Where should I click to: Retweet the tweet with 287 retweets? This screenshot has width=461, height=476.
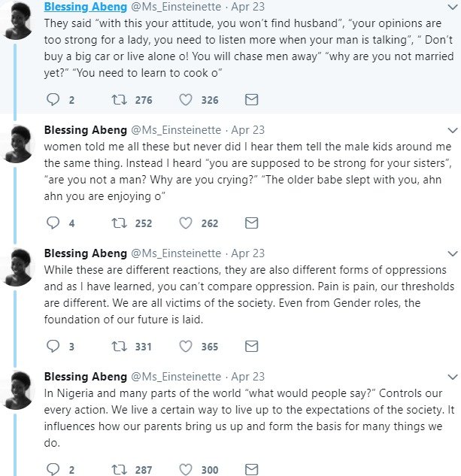(118, 470)
